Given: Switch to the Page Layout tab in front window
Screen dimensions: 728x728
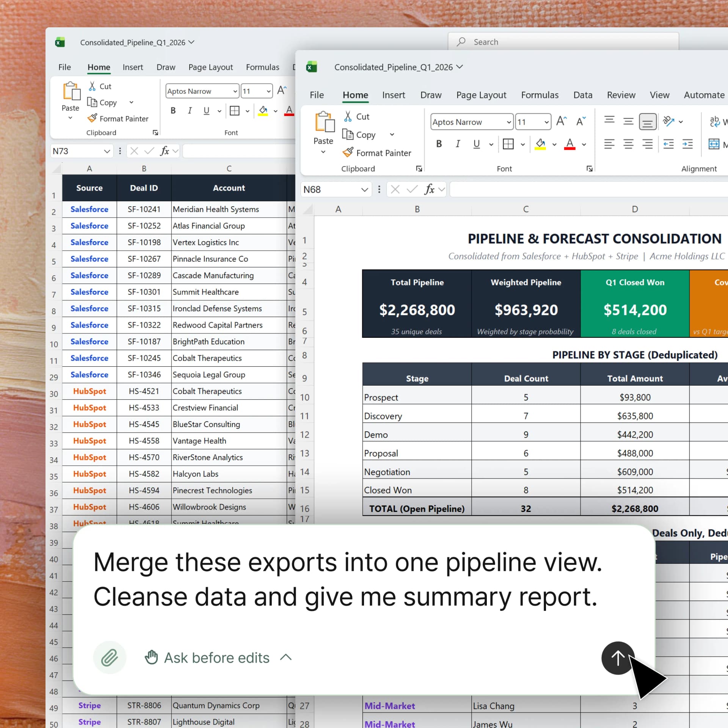Looking at the screenshot, I should [x=481, y=95].
